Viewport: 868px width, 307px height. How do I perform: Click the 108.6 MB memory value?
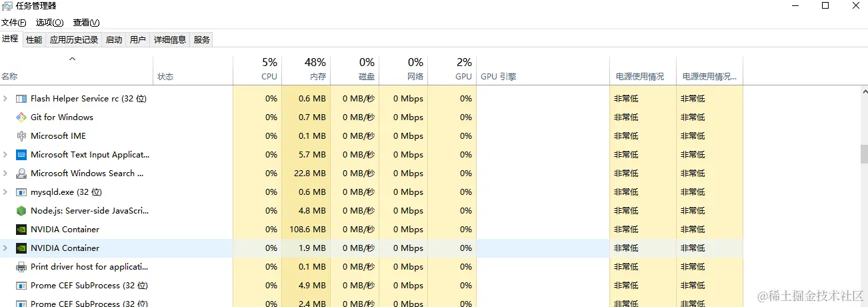click(308, 230)
